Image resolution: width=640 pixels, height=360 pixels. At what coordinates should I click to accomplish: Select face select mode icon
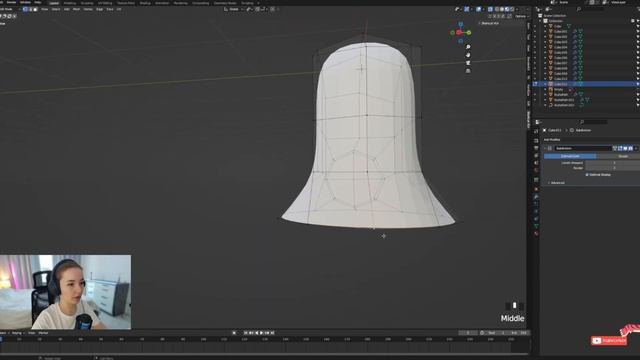36,9
